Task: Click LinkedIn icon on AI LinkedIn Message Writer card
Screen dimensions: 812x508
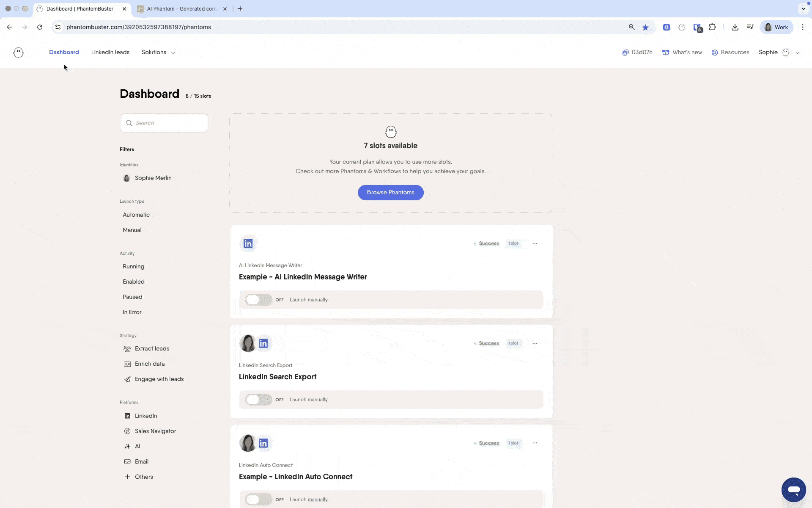Action: [x=248, y=243]
